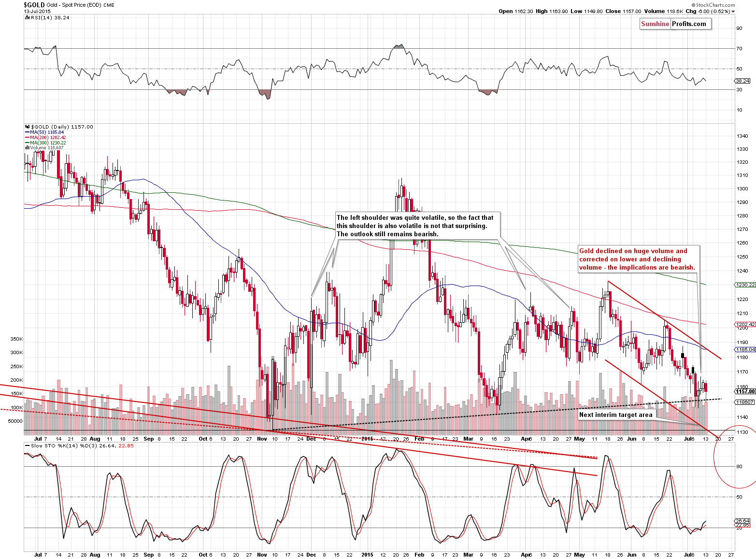Click the 2015 year label on upper time axis
This screenshot has width=756, height=559.
click(x=367, y=439)
